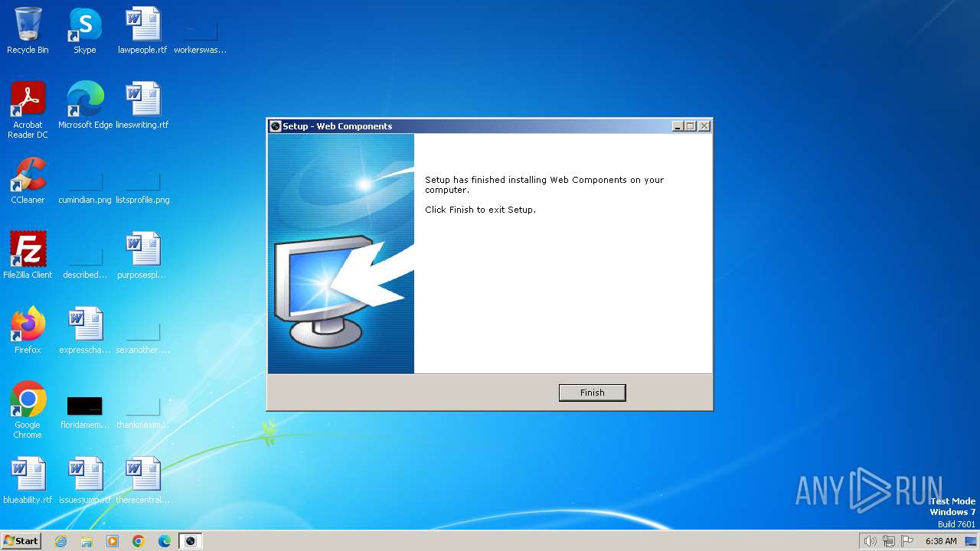Open the network tray icon
This screenshot has height=551, width=980.
[888, 541]
